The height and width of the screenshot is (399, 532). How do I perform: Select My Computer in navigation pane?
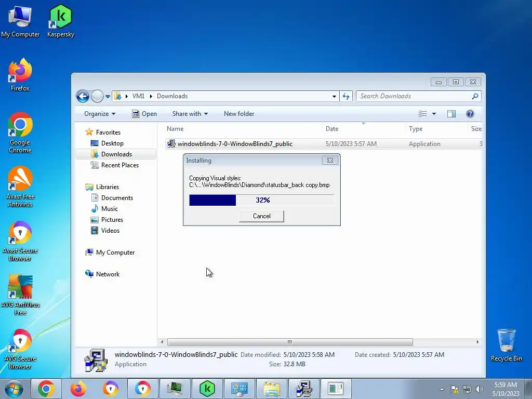point(115,252)
